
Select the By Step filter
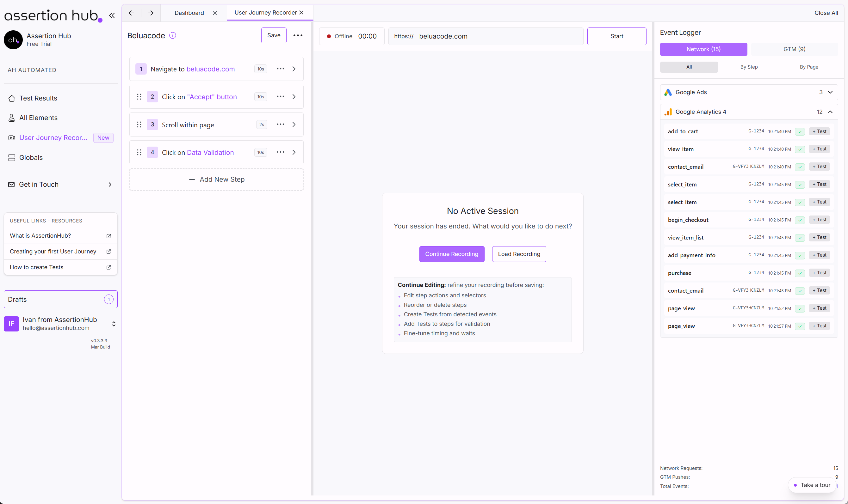pos(749,67)
